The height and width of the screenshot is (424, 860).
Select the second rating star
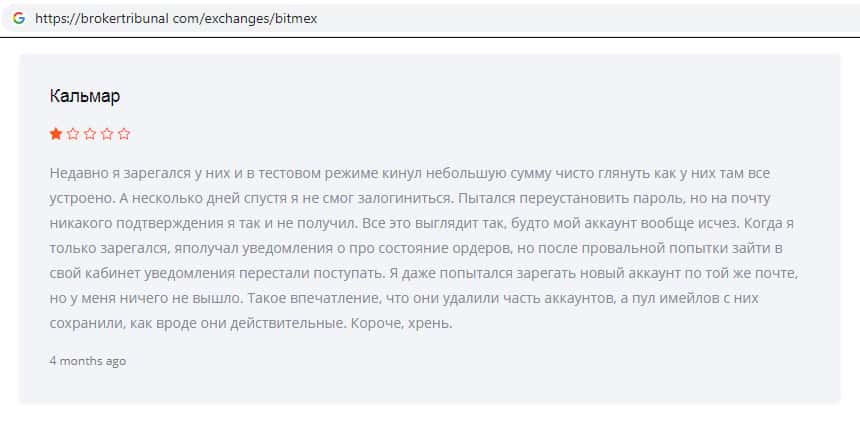[x=73, y=133]
